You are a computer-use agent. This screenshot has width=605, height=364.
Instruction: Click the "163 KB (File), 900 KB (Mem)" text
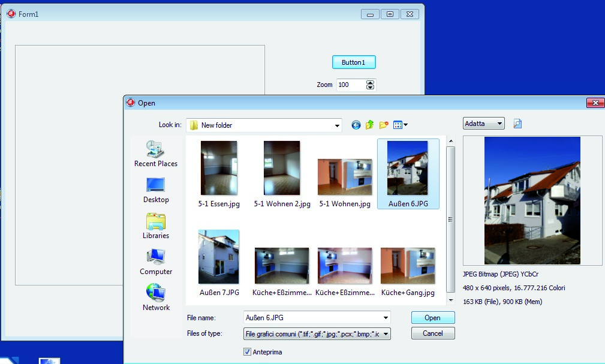502,302
